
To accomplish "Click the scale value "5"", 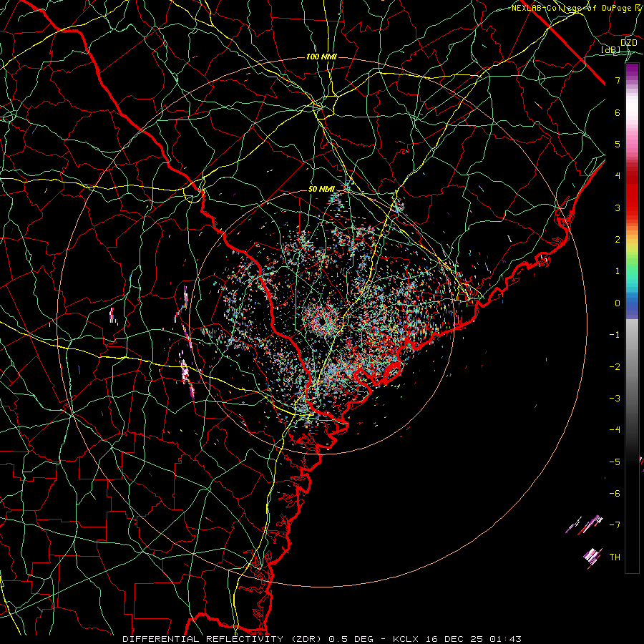I will click(x=618, y=144).
